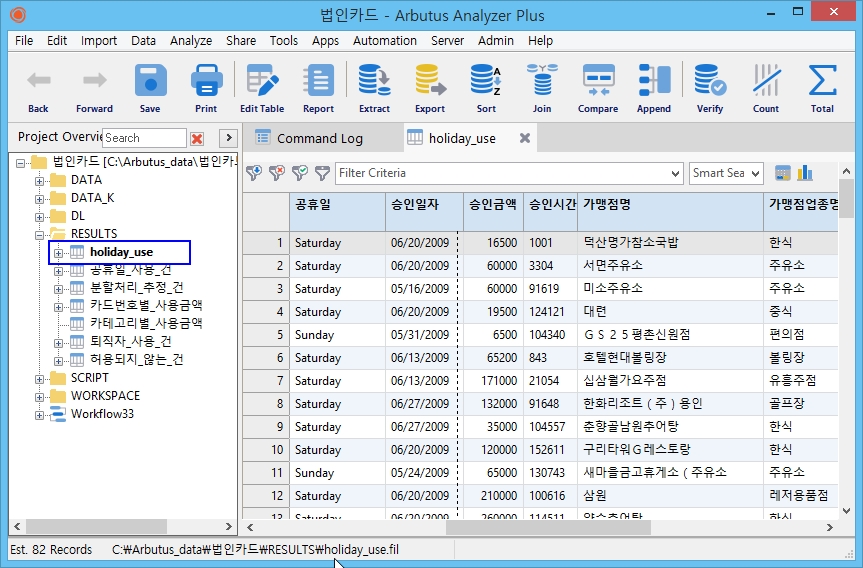Open the Import menu

coord(99,41)
